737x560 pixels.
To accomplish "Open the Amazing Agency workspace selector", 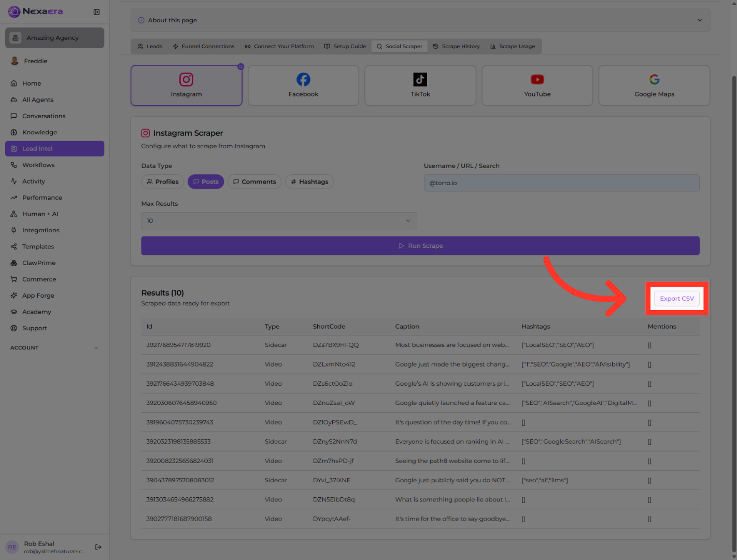I will [54, 38].
